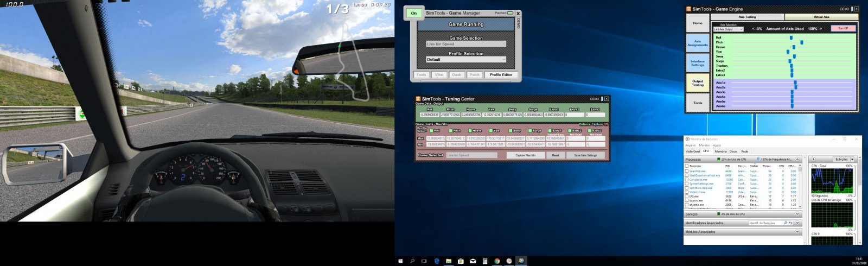The height and width of the screenshot is (266, 868).
Task: Click Save New Settings in Tuning Center
Action: click(x=585, y=155)
